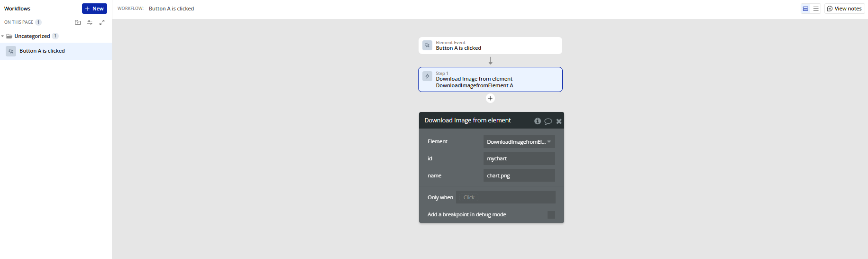Open View notes
Screen dimensions: 868x259
[844, 9]
